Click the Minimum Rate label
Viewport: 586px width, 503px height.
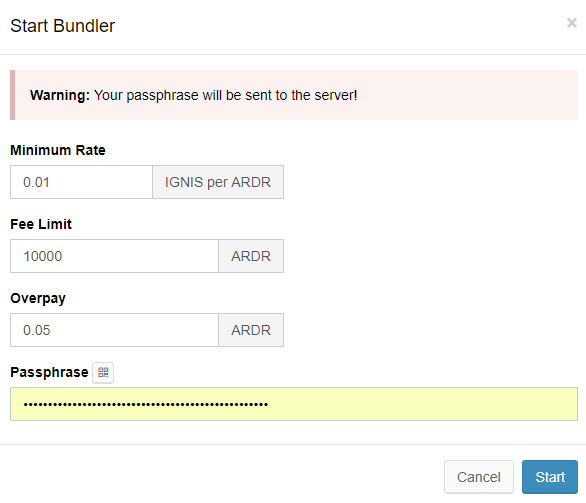click(58, 150)
